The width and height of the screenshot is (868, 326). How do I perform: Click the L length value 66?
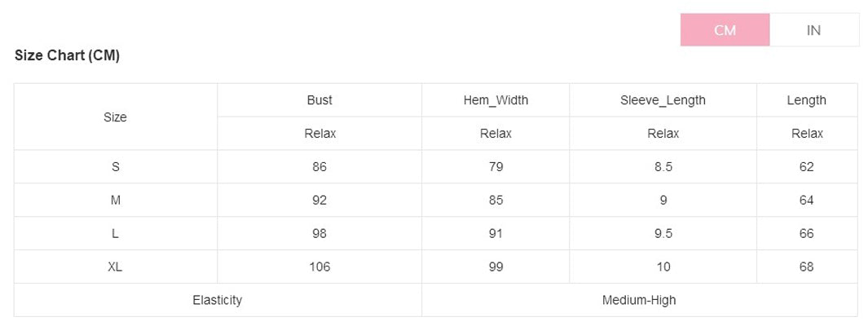pos(807,233)
